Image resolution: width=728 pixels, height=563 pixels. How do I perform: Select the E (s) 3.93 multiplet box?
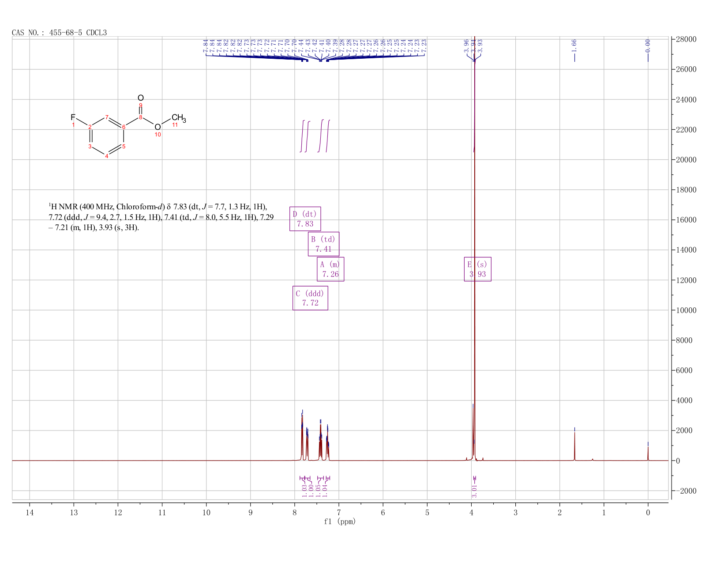[x=478, y=269]
